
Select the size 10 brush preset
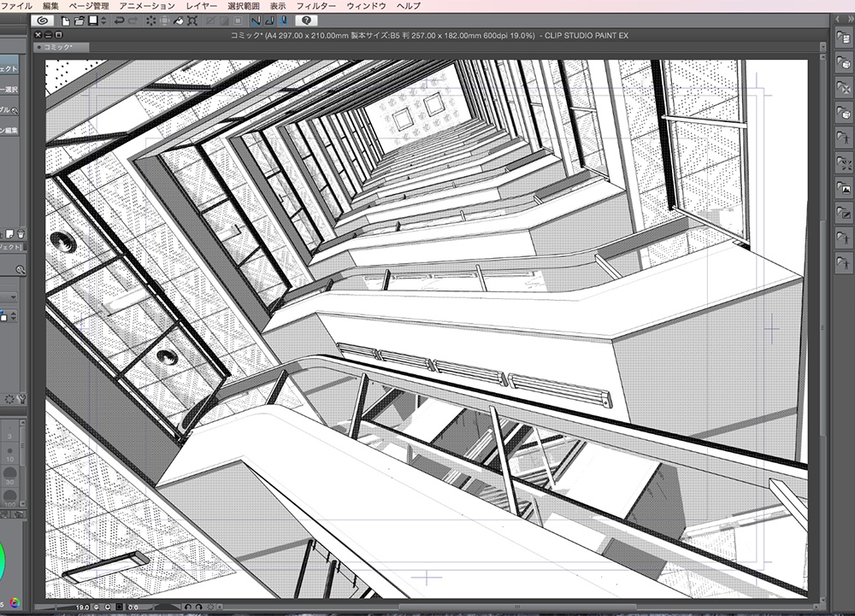click(x=9, y=453)
